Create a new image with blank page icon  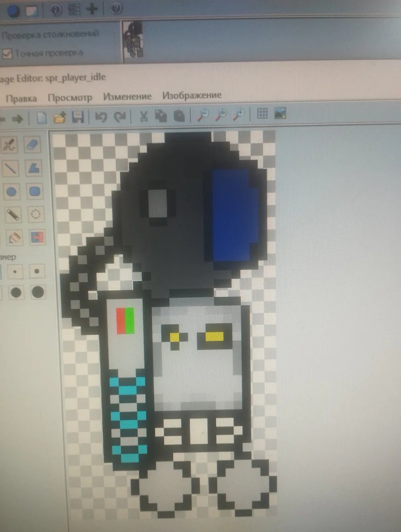pos(41,118)
